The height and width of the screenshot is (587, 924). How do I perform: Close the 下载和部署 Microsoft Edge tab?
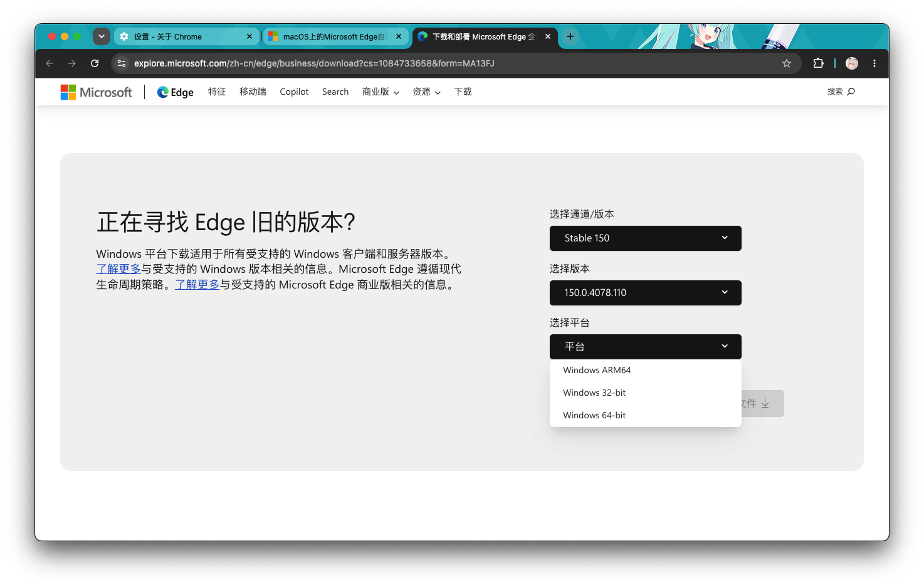coord(548,36)
